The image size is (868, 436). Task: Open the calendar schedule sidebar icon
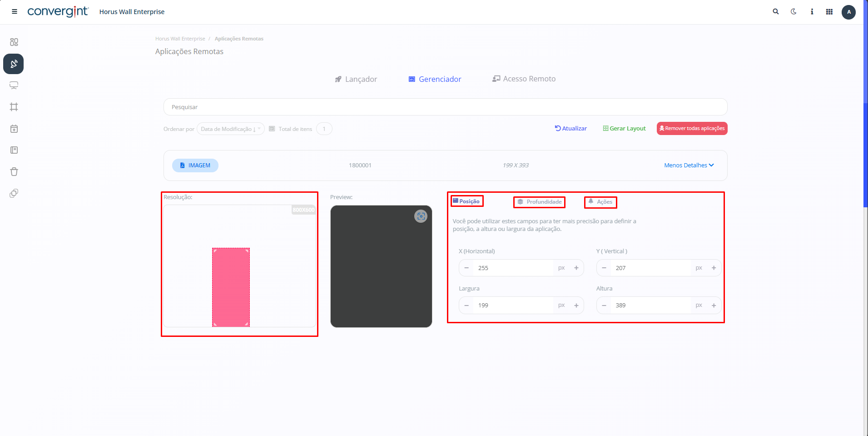14,129
